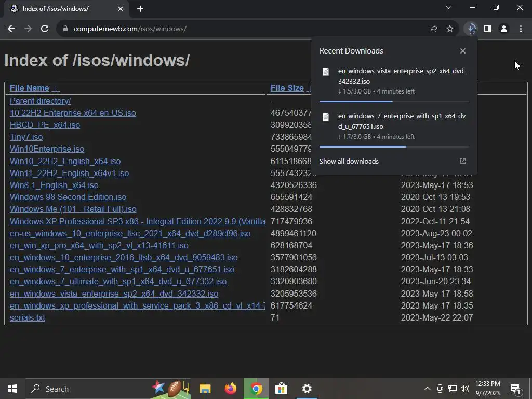Click en_win_xp_pro_x64_with_sp2 iso link

[x=99, y=245]
